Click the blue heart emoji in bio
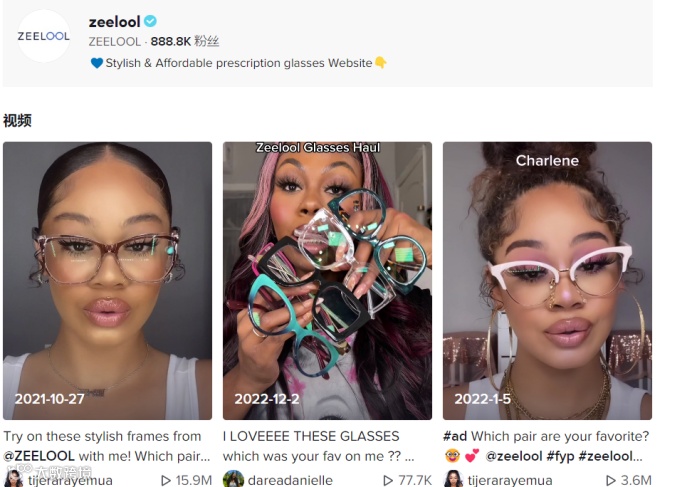 pyautogui.click(x=97, y=63)
